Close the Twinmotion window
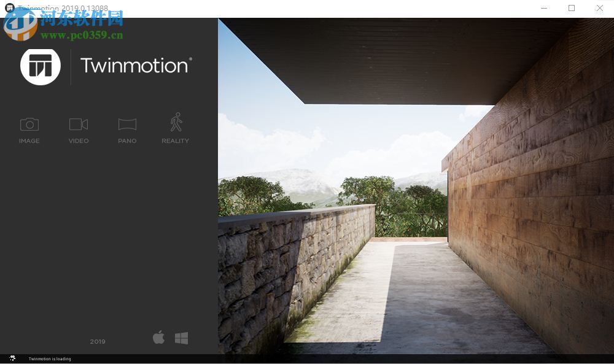Image resolution: width=614 pixels, height=364 pixels. click(x=599, y=8)
